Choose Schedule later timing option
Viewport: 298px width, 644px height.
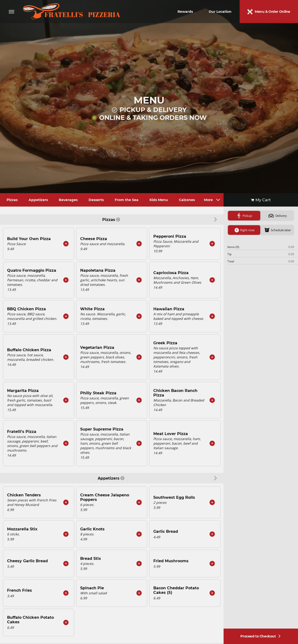click(x=277, y=230)
